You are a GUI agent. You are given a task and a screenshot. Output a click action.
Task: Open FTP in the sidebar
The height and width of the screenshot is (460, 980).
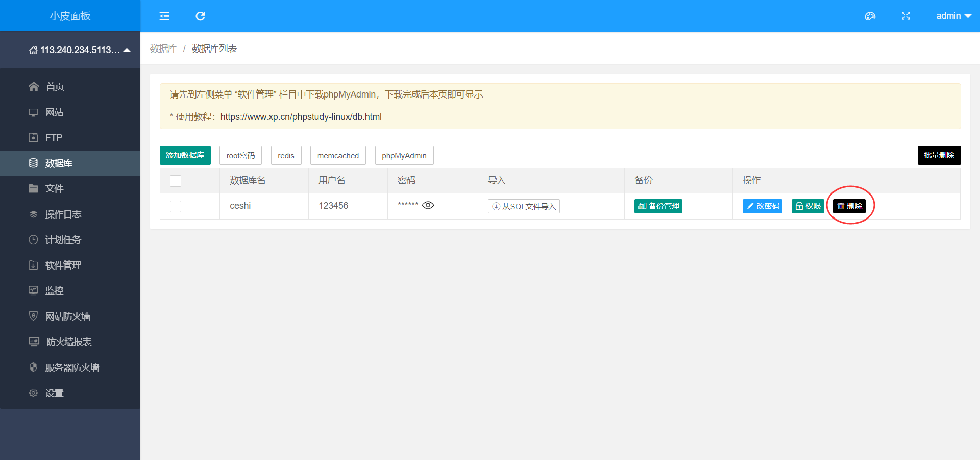point(70,138)
